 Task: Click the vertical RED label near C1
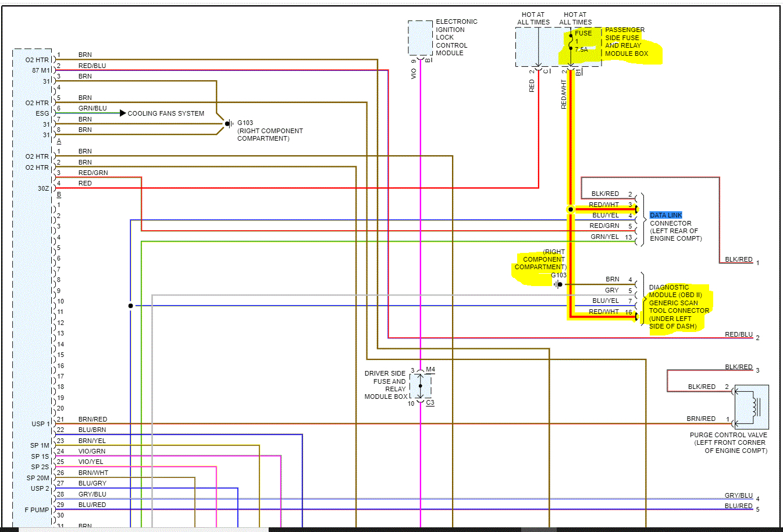click(532, 86)
